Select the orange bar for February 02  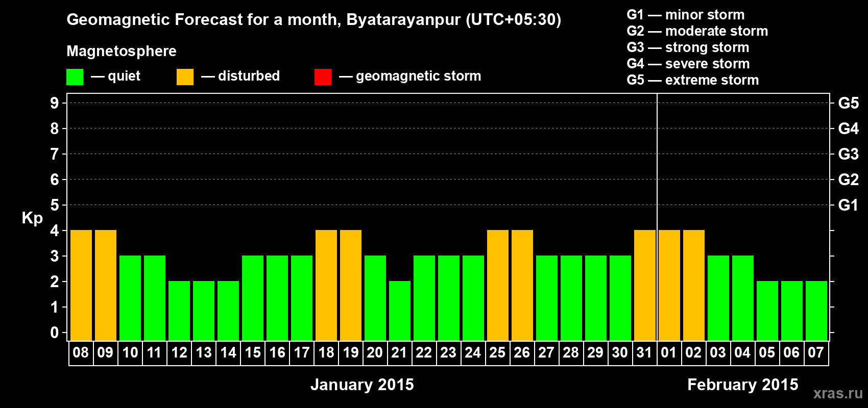pyautogui.click(x=694, y=285)
